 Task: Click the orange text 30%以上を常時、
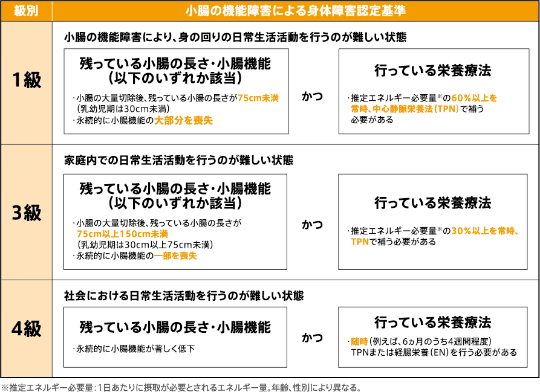485,231
